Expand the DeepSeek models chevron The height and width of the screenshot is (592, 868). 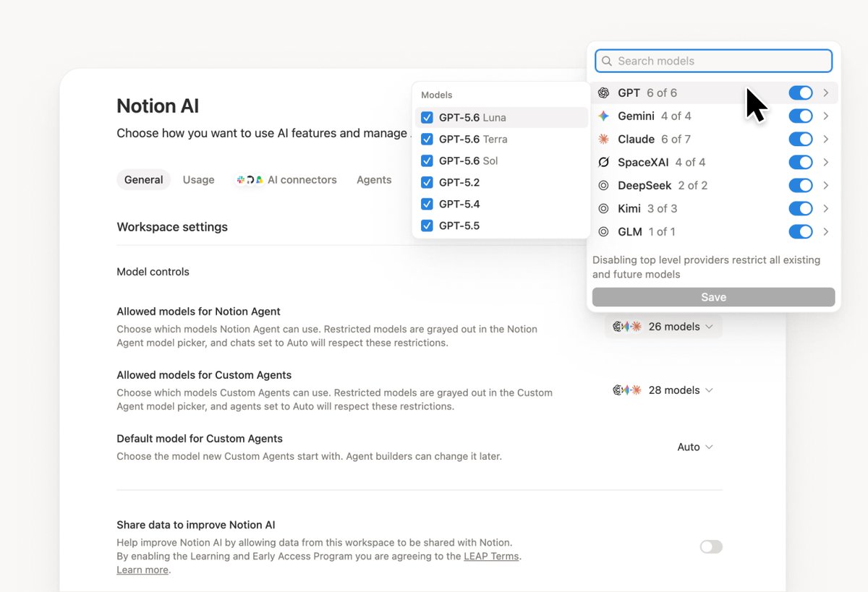[x=825, y=185]
